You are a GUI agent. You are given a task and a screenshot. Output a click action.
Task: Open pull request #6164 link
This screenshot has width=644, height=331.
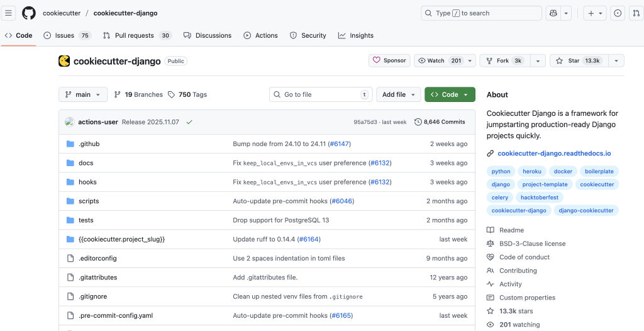[x=309, y=239]
